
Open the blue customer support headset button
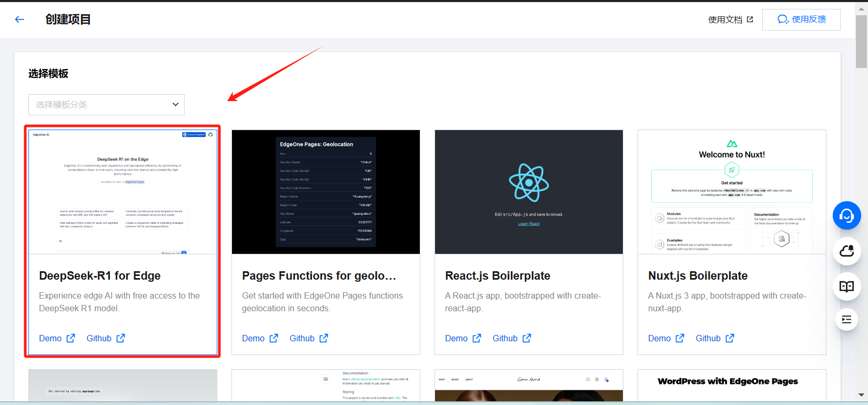point(846,215)
